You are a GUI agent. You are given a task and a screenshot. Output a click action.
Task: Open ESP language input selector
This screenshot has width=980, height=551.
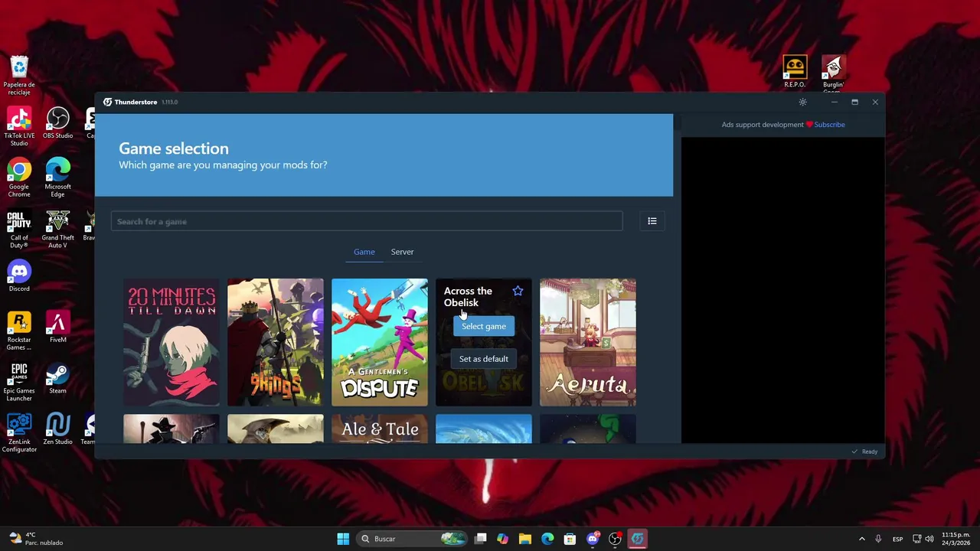[x=897, y=539]
